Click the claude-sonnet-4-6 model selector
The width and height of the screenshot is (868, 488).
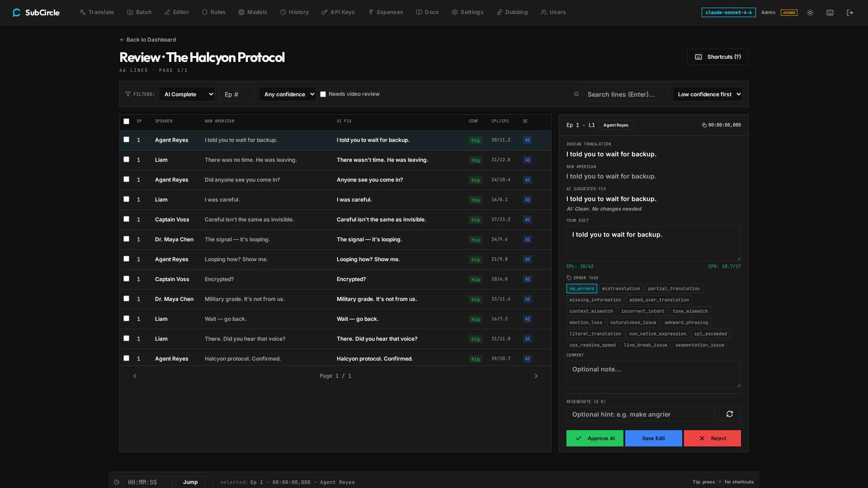[x=728, y=12]
